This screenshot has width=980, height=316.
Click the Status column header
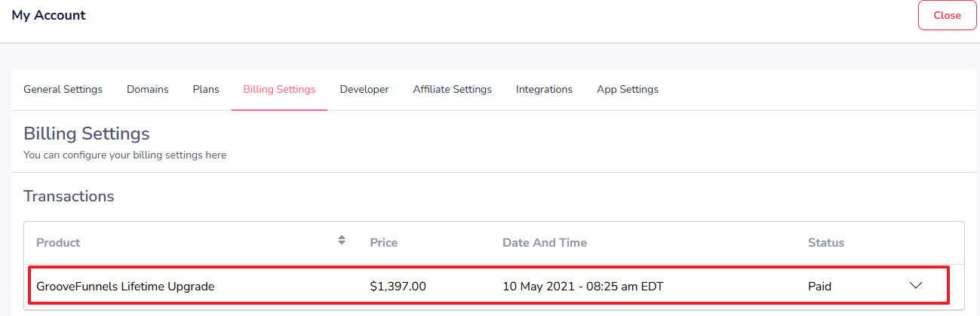[826, 243]
